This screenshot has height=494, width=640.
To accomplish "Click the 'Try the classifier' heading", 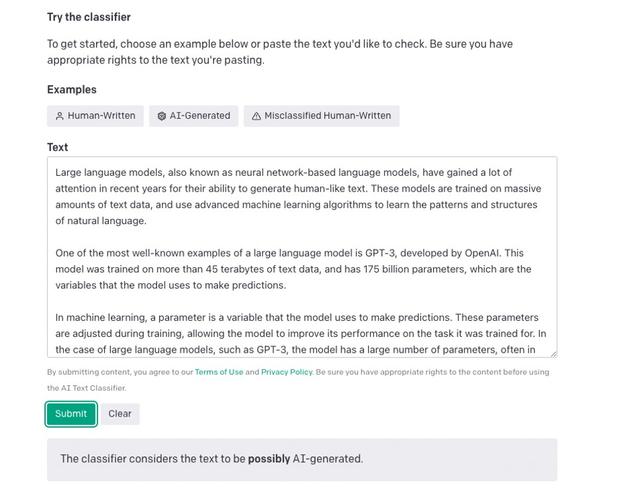I will pyautogui.click(x=89, y=17).
